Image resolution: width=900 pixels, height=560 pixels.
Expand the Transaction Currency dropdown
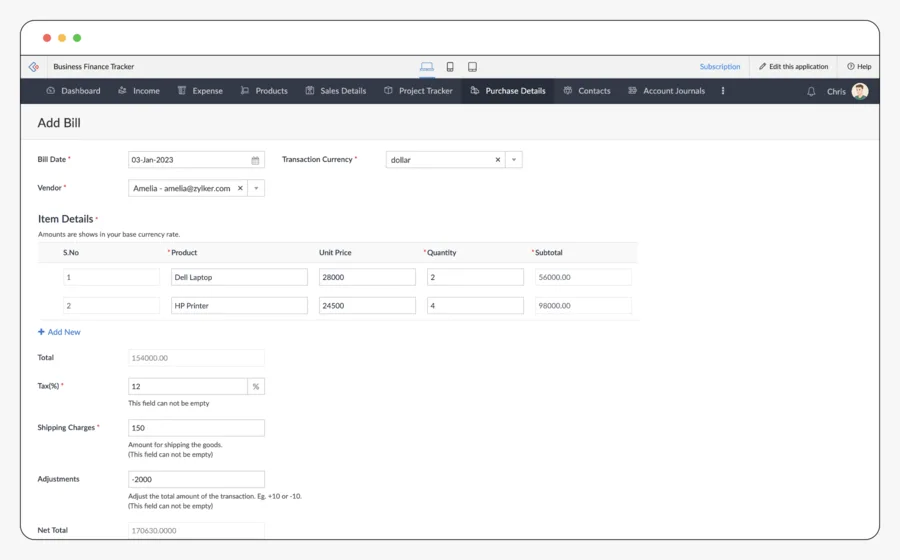[x=514, y=160]
